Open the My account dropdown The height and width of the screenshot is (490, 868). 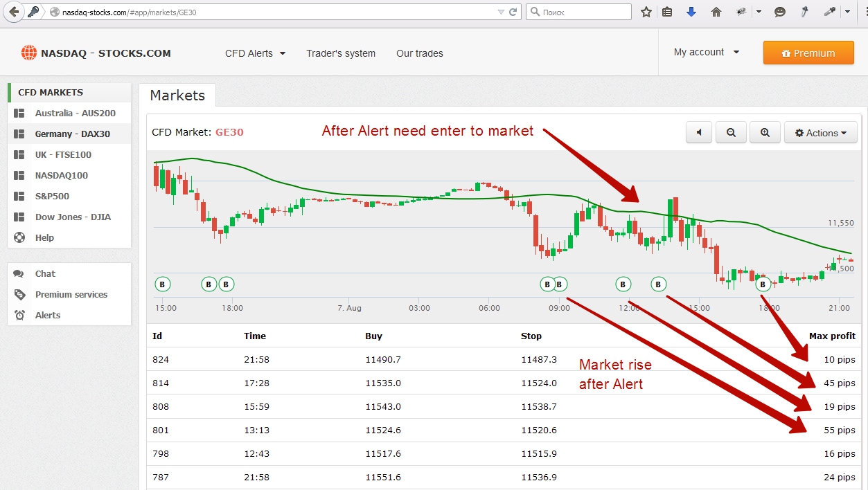point(706,52)
